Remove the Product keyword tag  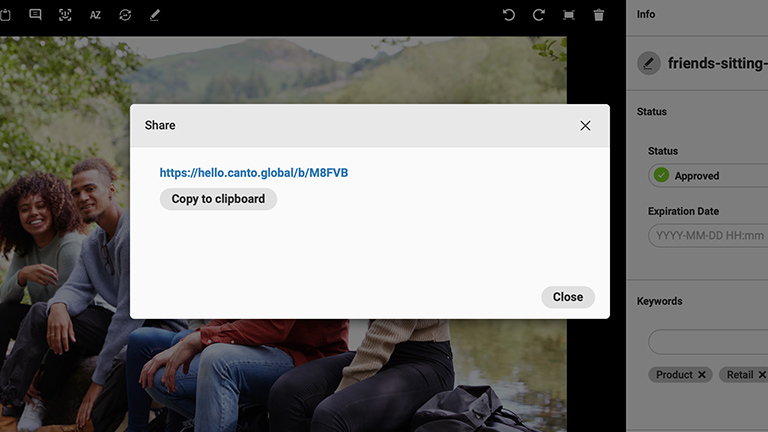(701, 375)
